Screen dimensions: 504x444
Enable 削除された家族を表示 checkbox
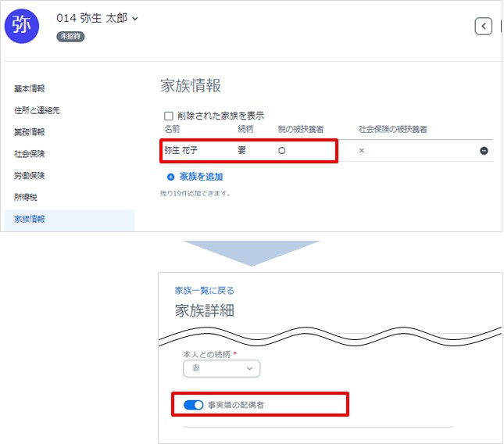(x=168, y=115)
